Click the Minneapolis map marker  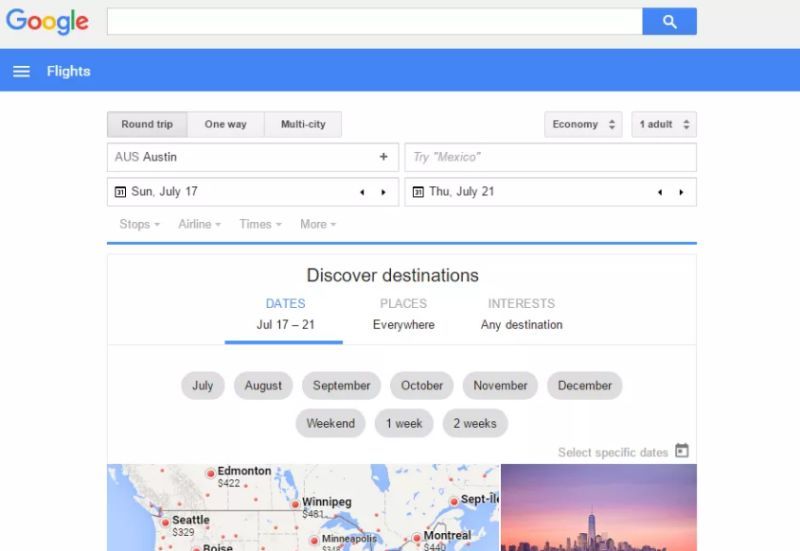coord(314,540)
